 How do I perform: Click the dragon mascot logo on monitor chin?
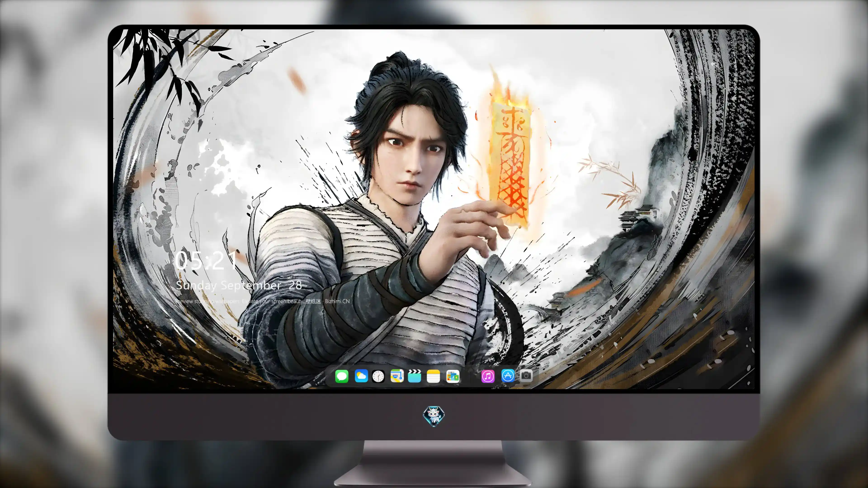tap(434, 416)
